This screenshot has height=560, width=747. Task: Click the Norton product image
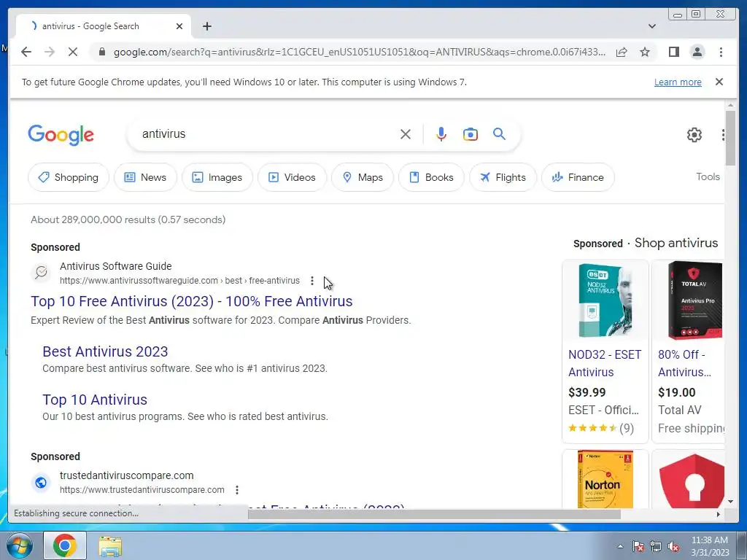(x=605, y=480)
